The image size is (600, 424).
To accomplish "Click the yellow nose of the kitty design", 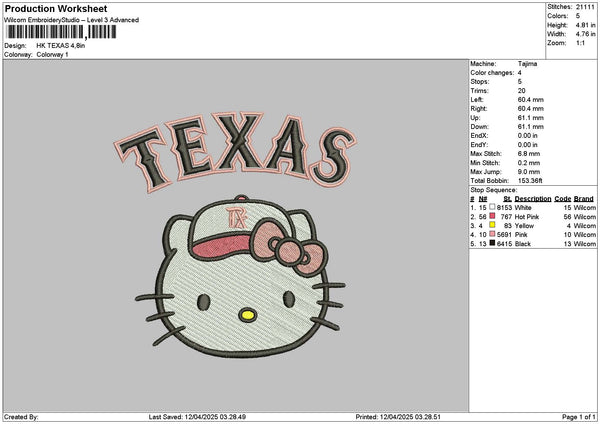I will [246, 316].
